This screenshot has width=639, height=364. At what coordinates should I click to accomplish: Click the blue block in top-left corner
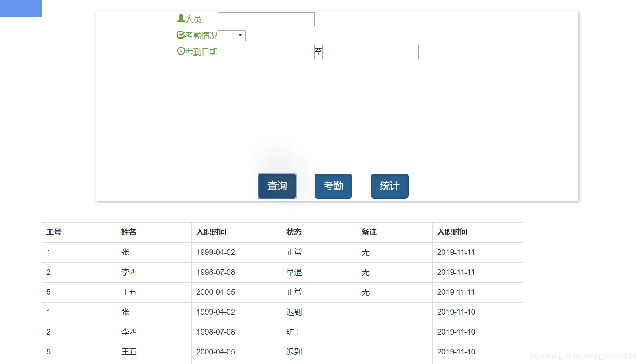click(x=21, y=8)
